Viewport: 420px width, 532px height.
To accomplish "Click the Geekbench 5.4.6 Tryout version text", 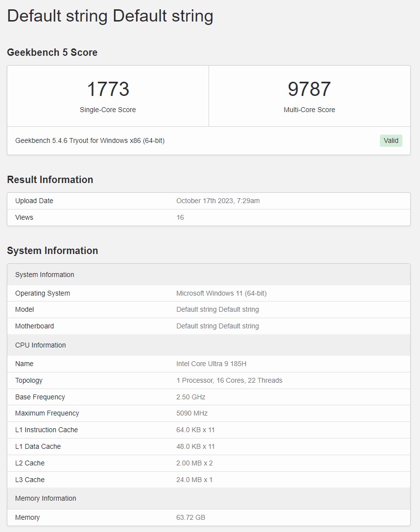I will tap(90, 140).
